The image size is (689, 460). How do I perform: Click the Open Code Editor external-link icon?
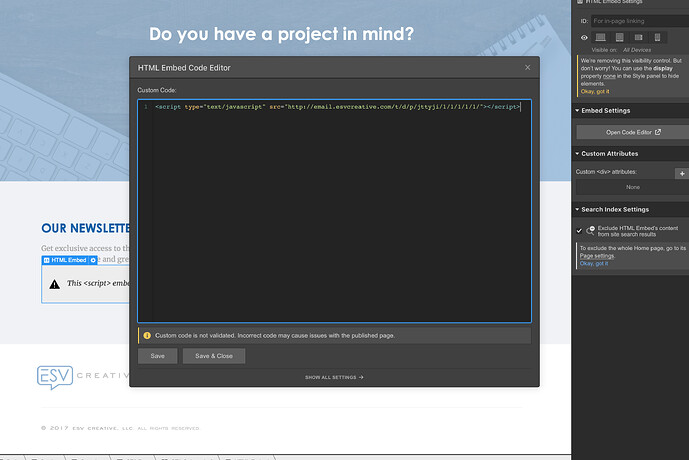click(658, 132)
